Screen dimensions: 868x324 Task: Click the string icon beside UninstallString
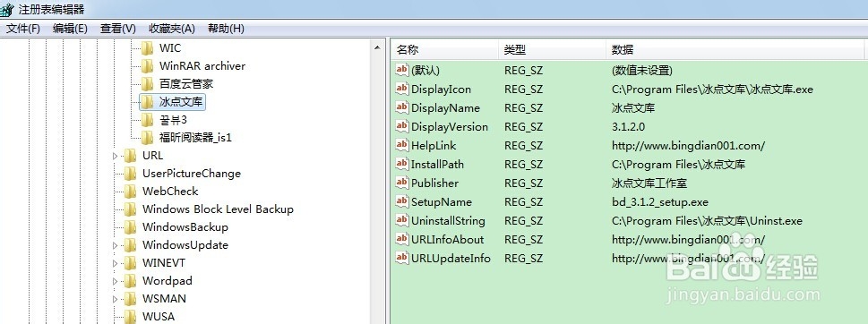coord(402,220)
